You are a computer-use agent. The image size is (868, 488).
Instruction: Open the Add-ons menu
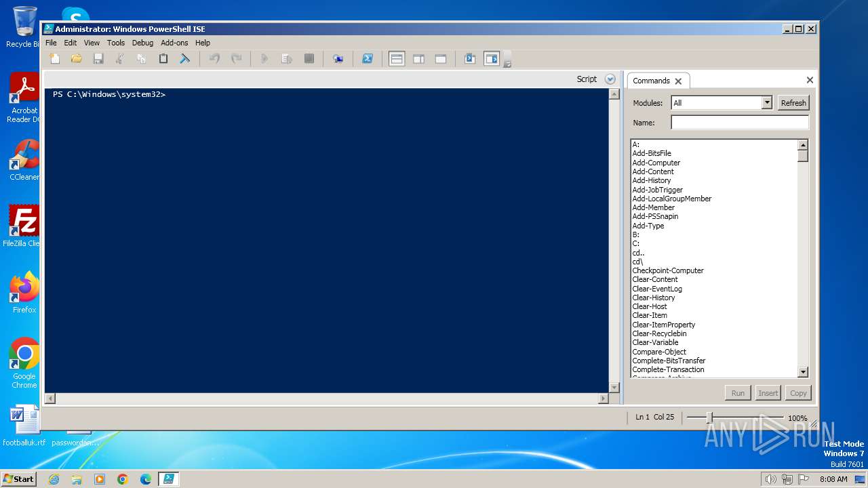click(174, 43)
